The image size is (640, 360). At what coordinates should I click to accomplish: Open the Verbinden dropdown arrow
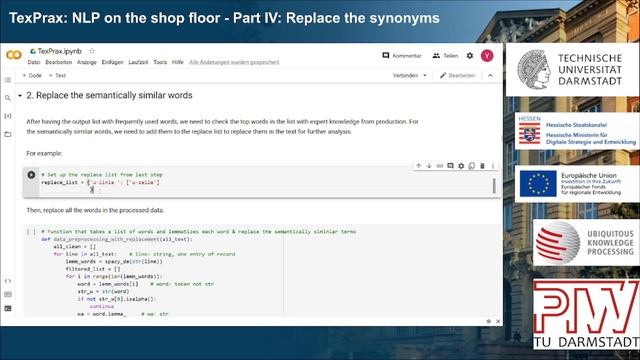pos(425,76)
